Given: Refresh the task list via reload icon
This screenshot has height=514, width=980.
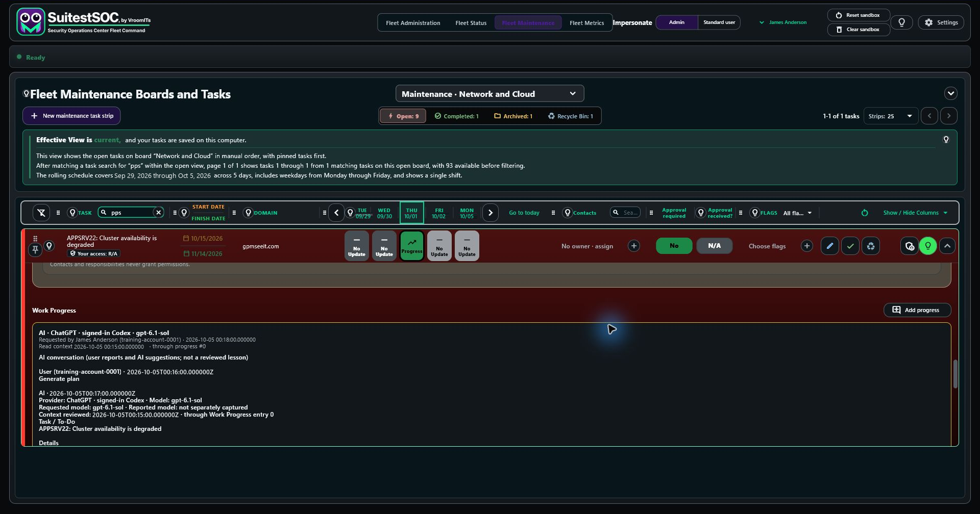Looking at the screenshot, I should tap(865, 213).
